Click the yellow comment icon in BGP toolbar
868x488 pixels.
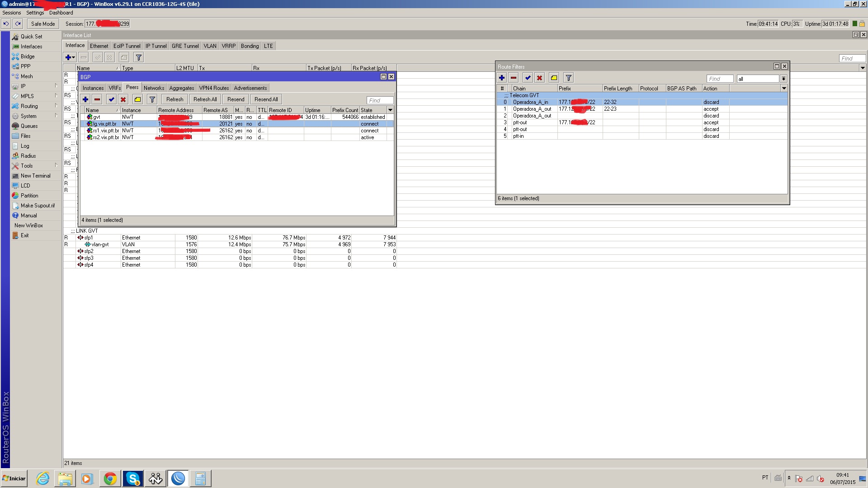138,99
